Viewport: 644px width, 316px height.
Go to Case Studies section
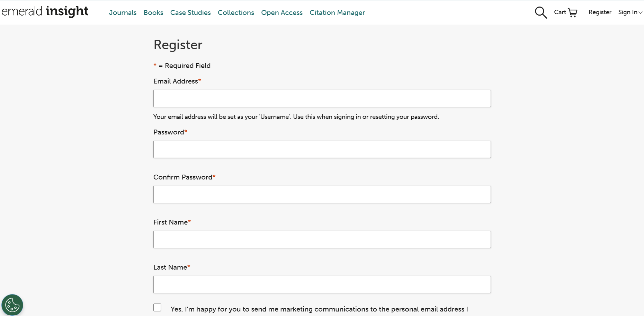click(190, 12)
